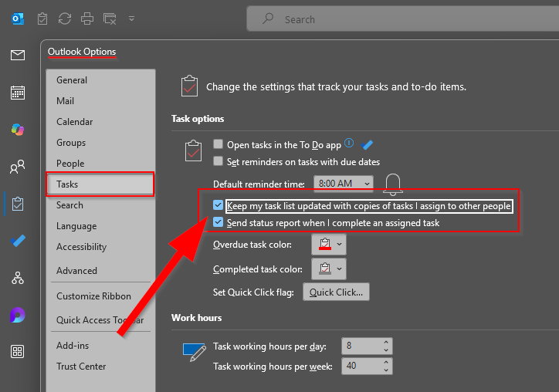Open Mail from the left navigation bar
This screenshot has height=392, width=559.
[18, 56]
